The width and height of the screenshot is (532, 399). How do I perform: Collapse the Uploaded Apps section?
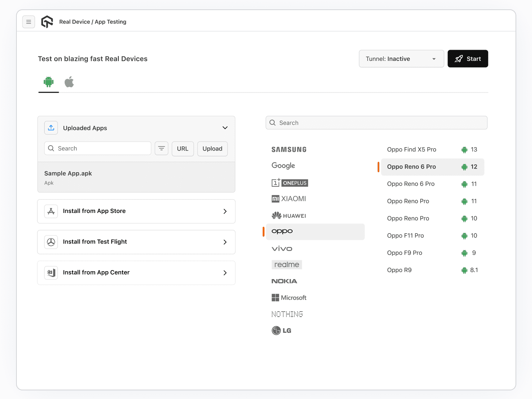[x=225, y=128]
